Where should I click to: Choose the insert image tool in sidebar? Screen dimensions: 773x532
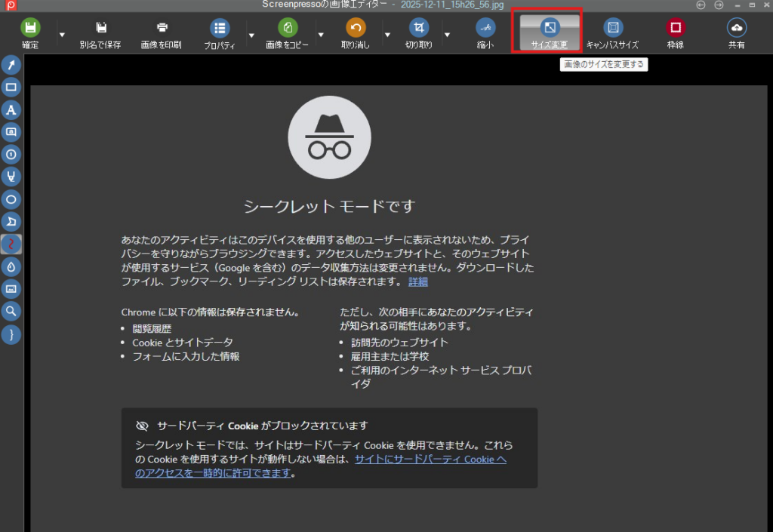pos(11,289)
